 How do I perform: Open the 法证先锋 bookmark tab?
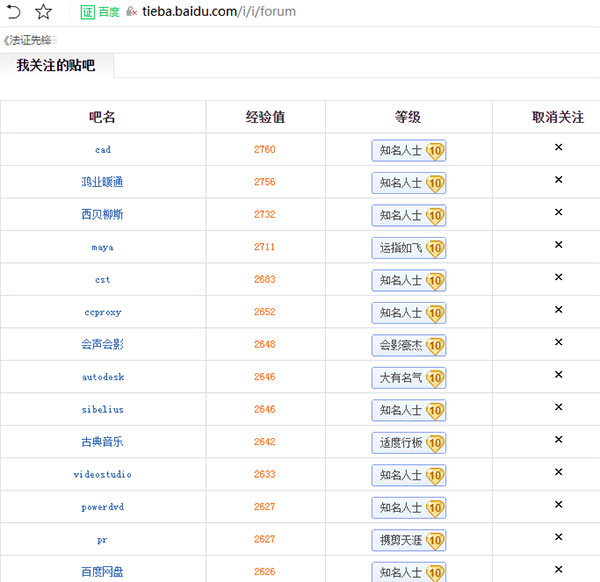coord(30,40)
